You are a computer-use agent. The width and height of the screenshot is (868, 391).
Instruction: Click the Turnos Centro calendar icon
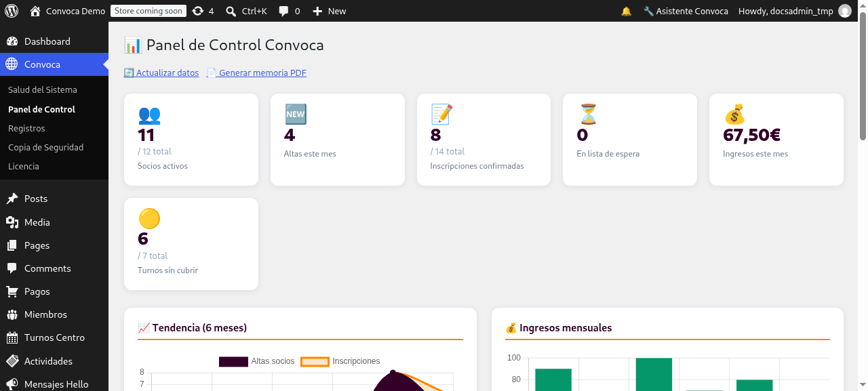[12, 337]
